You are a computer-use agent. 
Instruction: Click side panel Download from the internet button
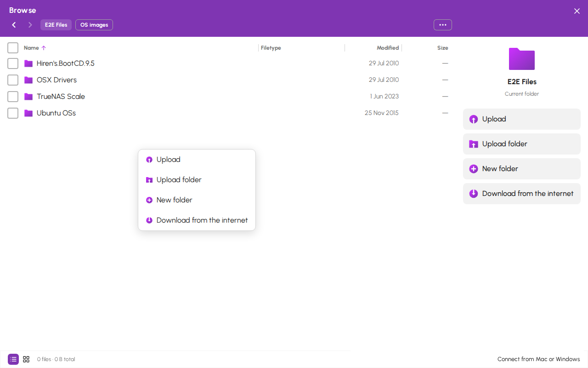pos(522,194)
